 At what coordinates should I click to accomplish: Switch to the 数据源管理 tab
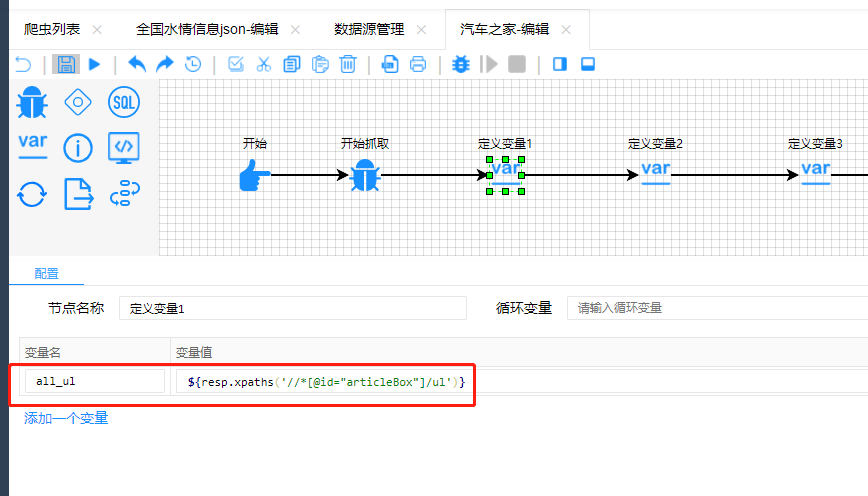369,29
